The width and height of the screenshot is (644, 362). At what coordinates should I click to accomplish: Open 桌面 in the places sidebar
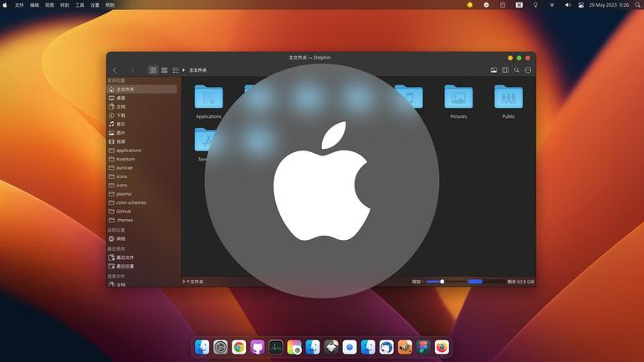pos(142,98)
